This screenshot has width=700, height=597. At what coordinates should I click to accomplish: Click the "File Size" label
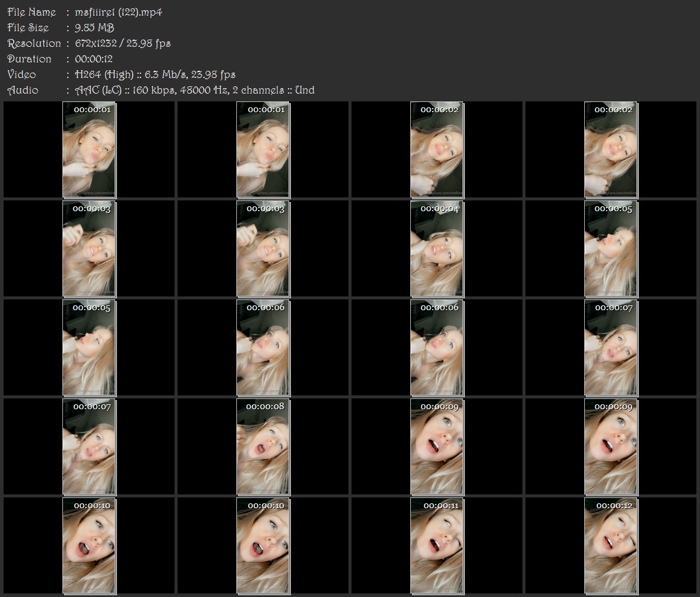(28, 28)
